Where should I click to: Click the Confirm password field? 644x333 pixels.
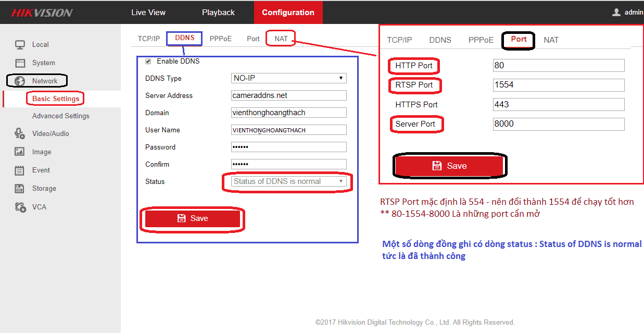click(289, 164)
